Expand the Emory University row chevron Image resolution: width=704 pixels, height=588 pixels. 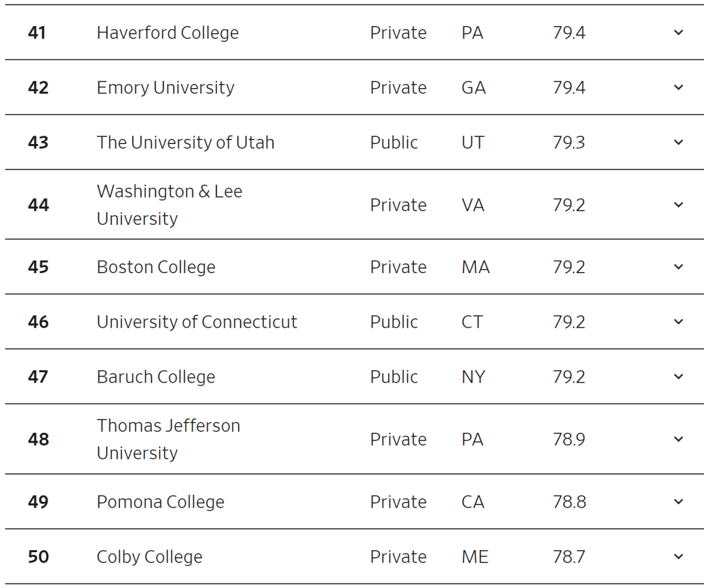click(x=679, y=87)
